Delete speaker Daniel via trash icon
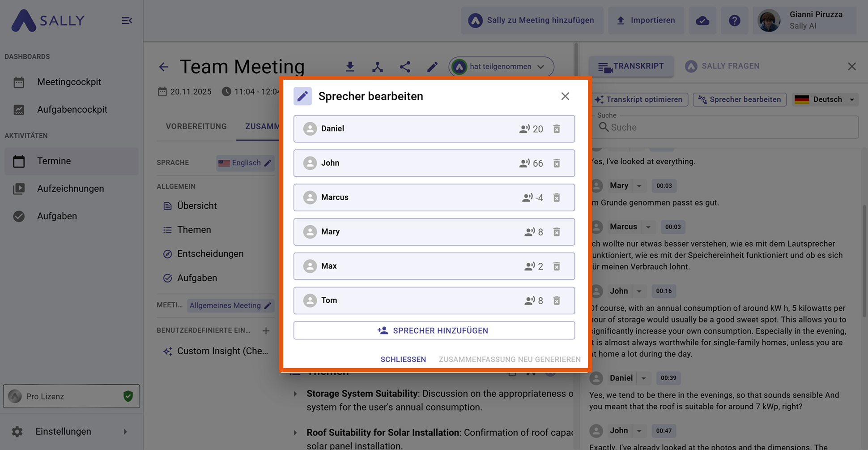 tap(557, 129)
